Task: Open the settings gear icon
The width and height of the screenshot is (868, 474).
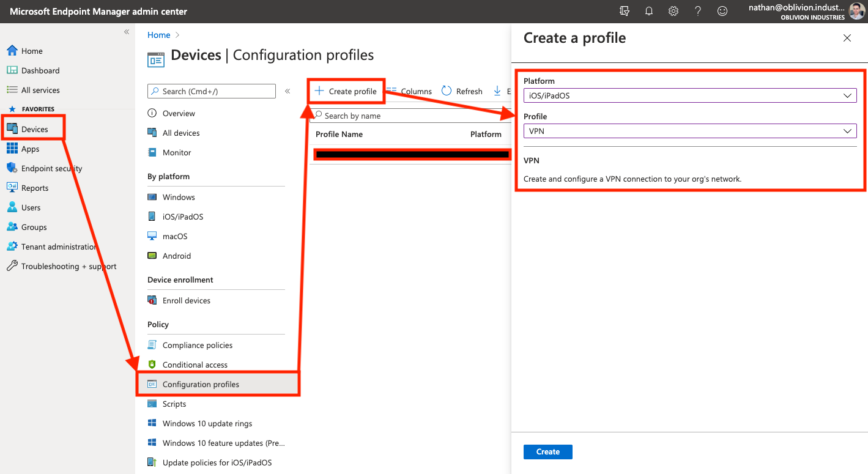Action: tap(673, 11)
